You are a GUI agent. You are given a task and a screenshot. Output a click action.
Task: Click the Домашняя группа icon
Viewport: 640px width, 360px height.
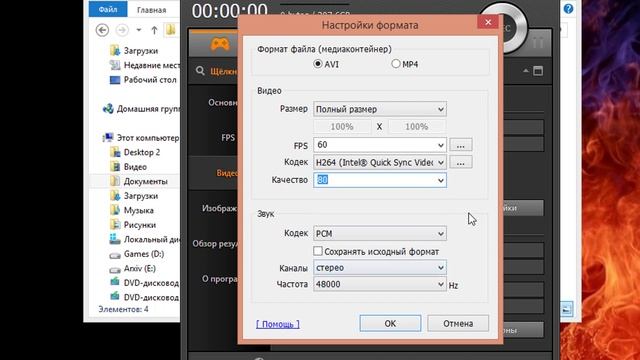click(108, 109)
